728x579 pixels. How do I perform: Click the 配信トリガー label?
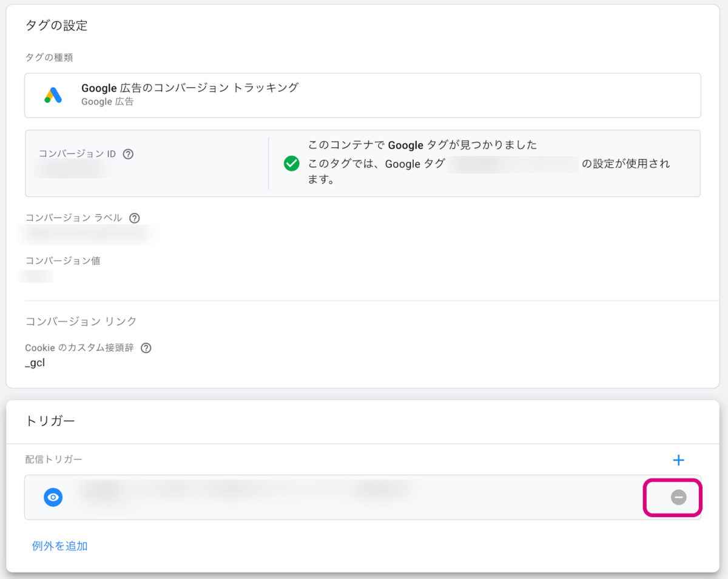point(53,460)
